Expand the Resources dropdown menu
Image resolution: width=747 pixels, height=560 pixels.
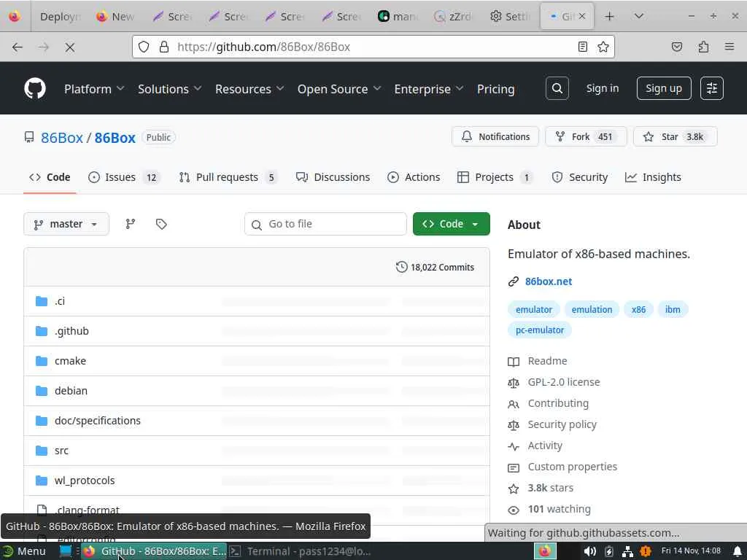coord(249,89)
